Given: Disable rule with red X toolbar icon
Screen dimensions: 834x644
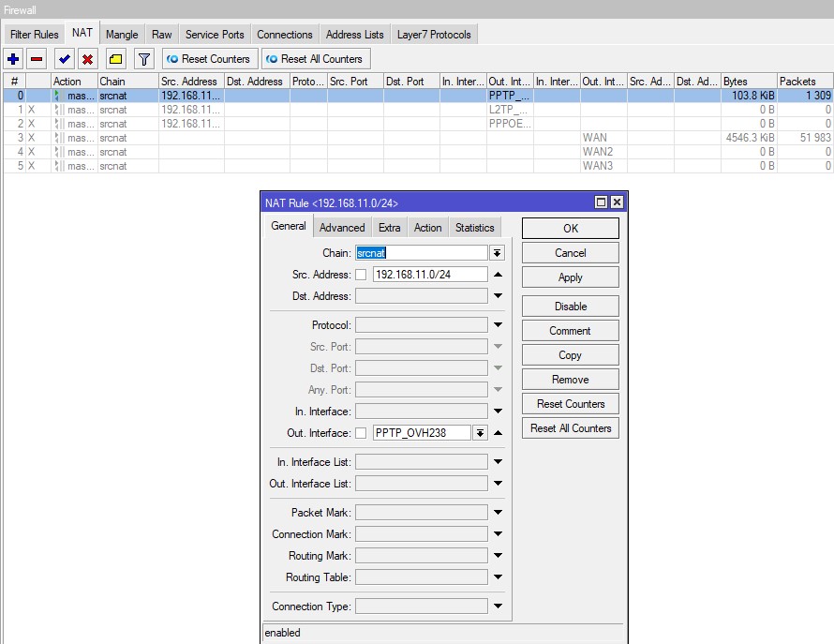Looking at the screenshot, I should tap(88, 59).
